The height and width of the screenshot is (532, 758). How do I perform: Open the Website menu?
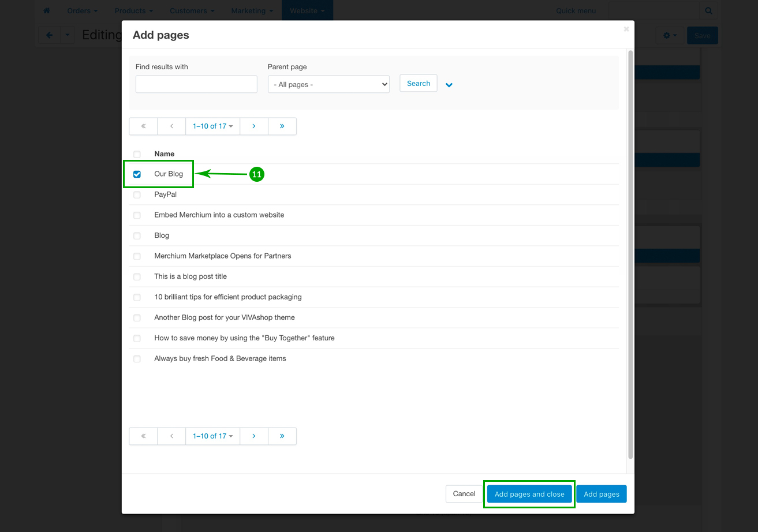pos(307,11)
